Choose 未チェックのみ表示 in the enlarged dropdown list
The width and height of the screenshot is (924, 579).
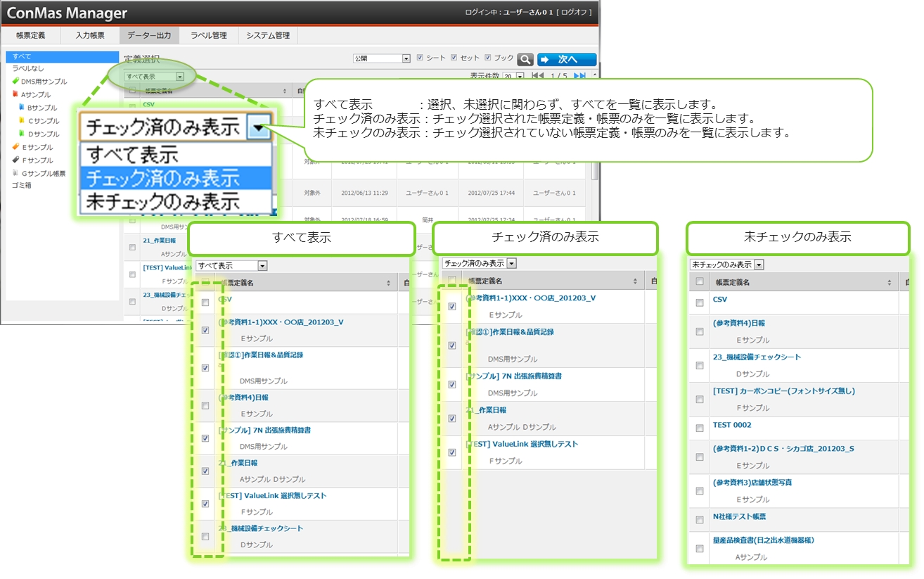(176, 201)
